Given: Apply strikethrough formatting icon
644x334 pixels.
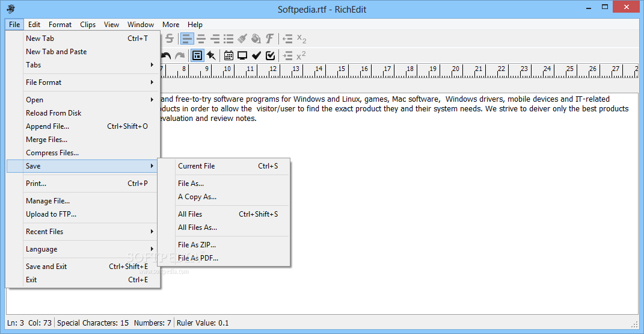Looking at the screenshot, I should [x=169, y=39].
